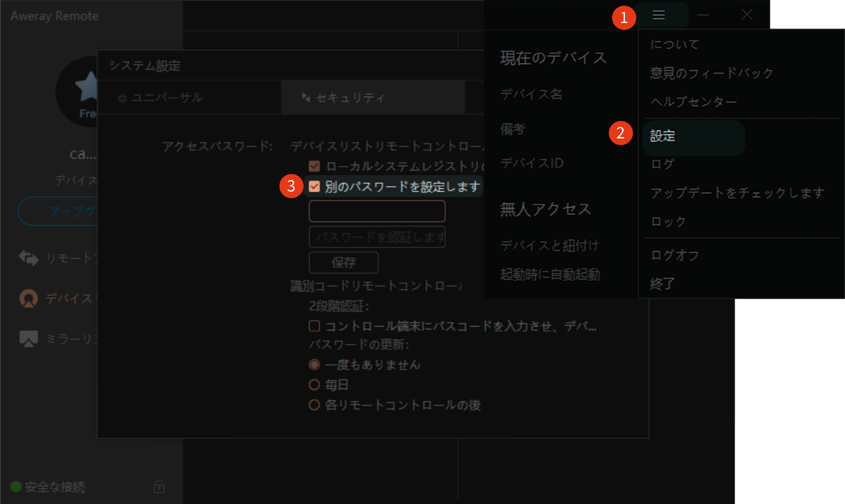Click the device list icon in sidebar
Screen dimensions: 845x504
pos(29,298)
